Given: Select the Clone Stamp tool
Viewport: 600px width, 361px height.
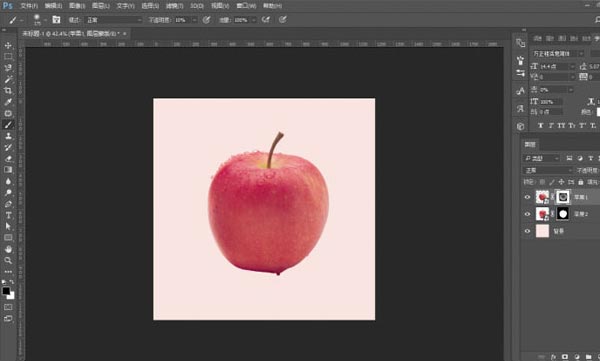Looking at the screenshot, I should [x=8, y=136].
